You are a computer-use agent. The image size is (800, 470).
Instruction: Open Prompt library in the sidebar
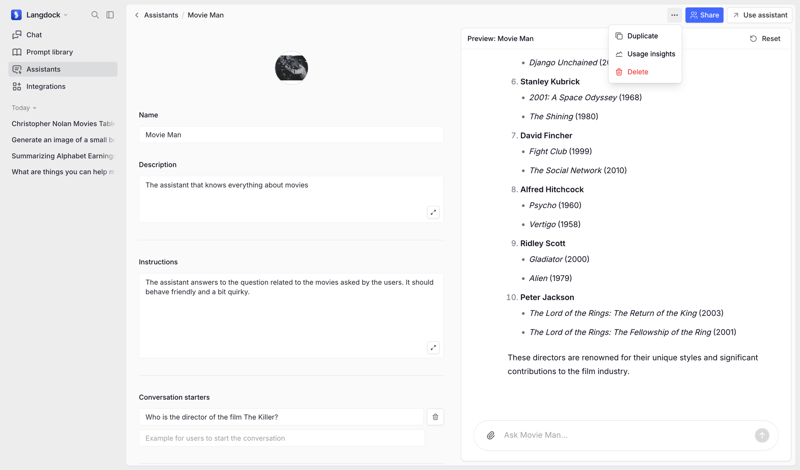click(63, 52)
